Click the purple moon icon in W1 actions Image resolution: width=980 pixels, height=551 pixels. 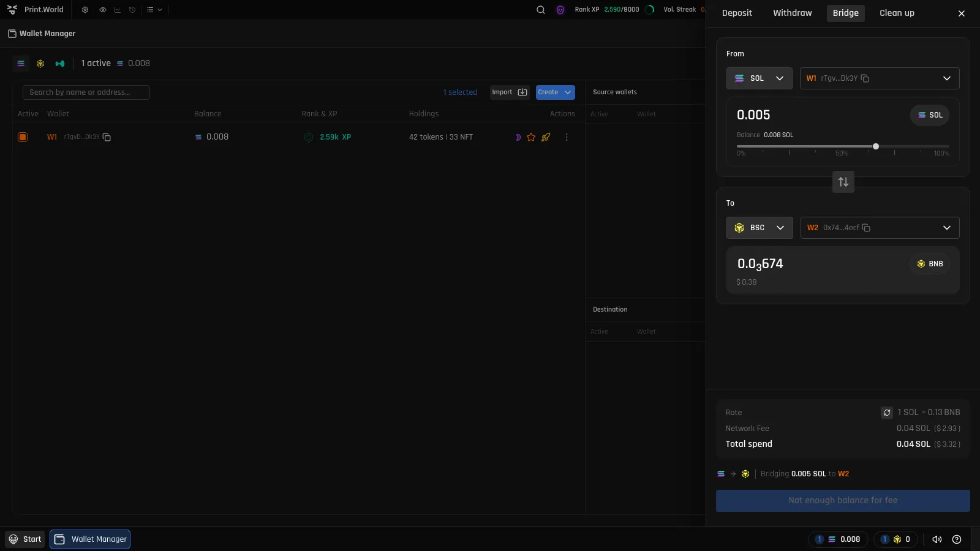518,137
